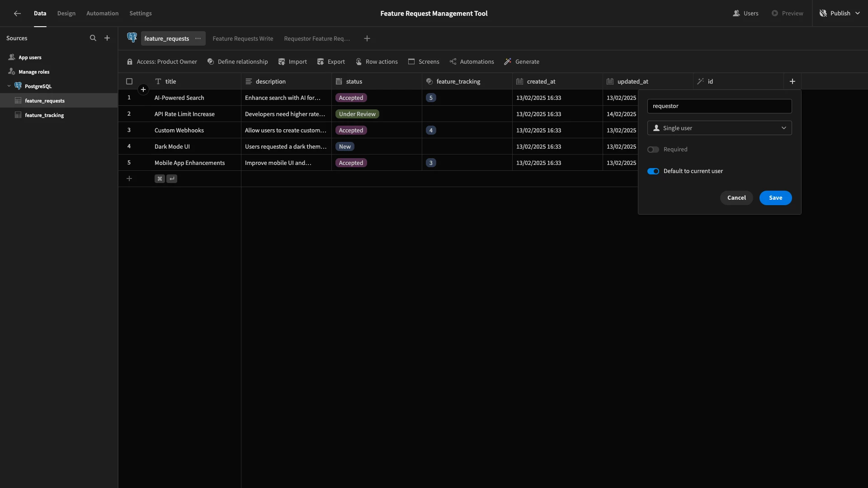Disable Default to current user toggle
This screenshot has width=868, height=488.
pos(653,171)
